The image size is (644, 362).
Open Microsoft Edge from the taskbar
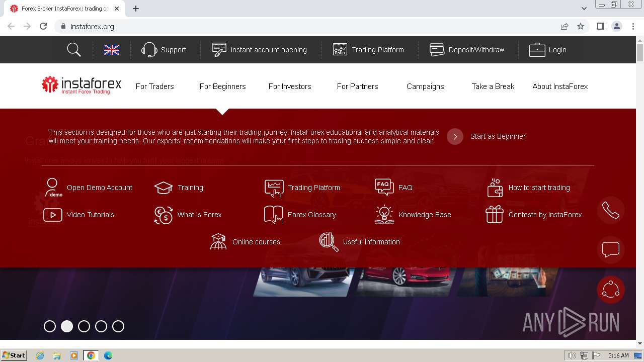108,355
